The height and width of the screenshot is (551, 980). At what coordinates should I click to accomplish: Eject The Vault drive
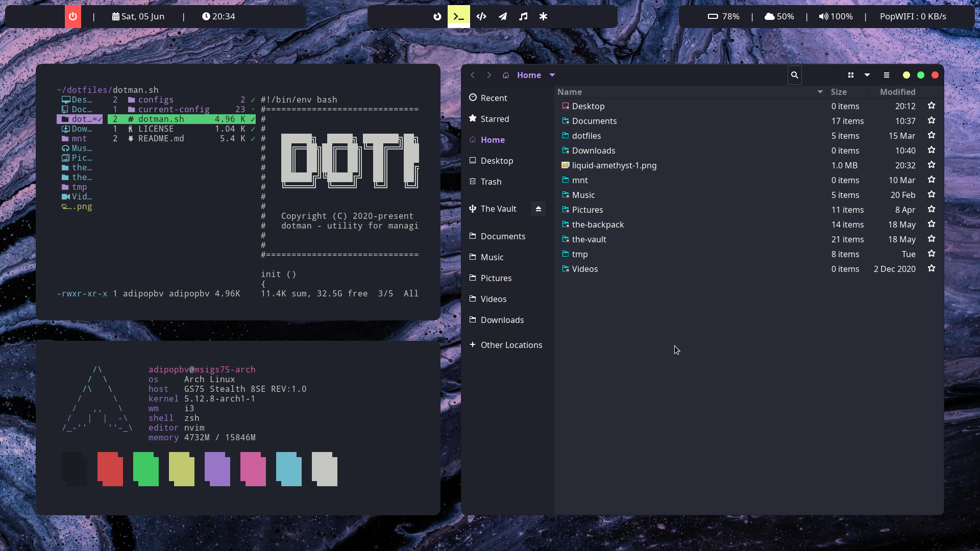pyautogui.click(x=538, y=209)
